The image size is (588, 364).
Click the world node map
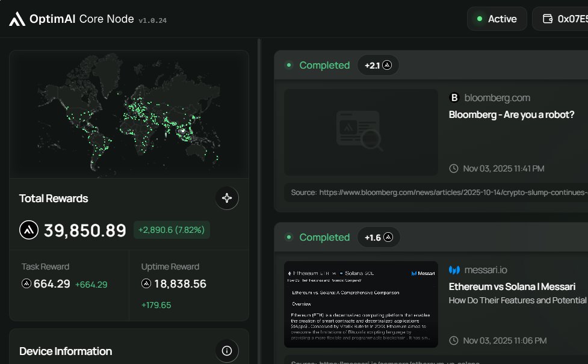point(129,114)
